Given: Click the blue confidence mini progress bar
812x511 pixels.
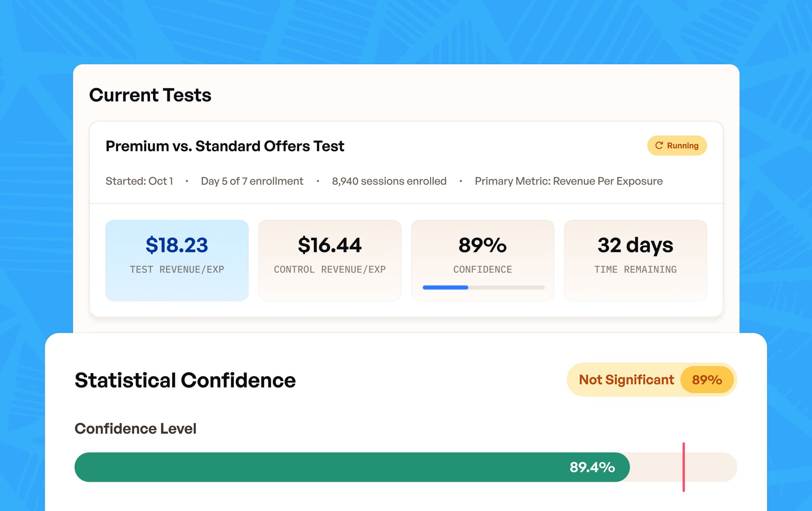Looking at the screenshot, I should tap(445, 288).
